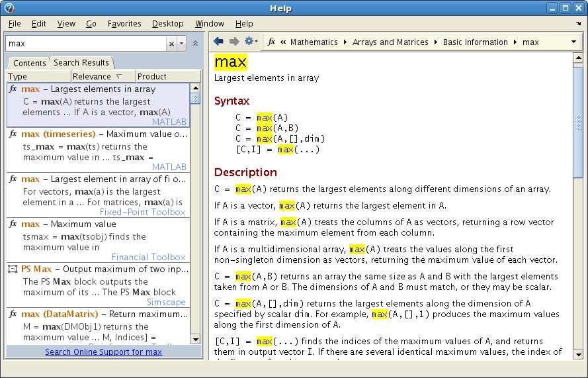Open the Desktop menu

tap(167, 24)
